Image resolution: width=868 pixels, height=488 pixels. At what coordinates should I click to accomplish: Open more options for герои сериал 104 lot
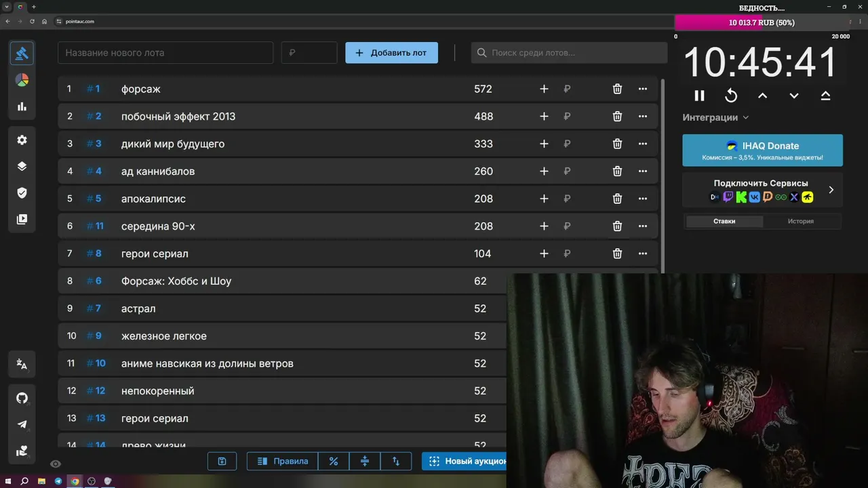(643, 253)
